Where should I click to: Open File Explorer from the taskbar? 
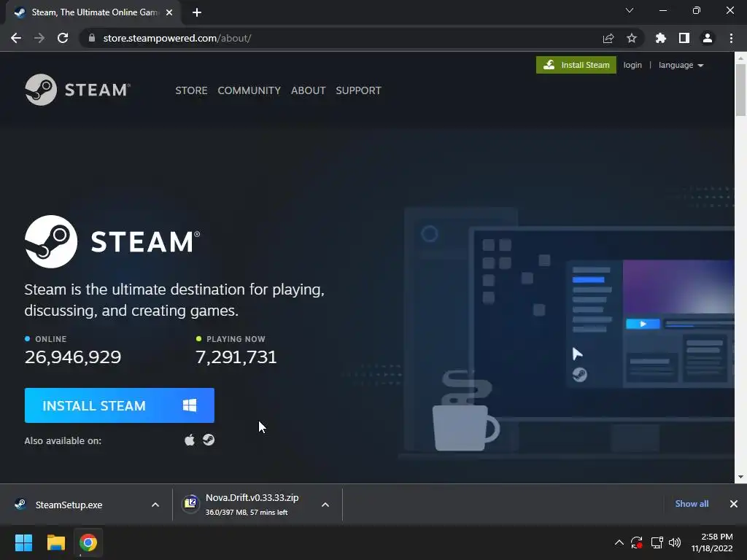pos(55,542)
